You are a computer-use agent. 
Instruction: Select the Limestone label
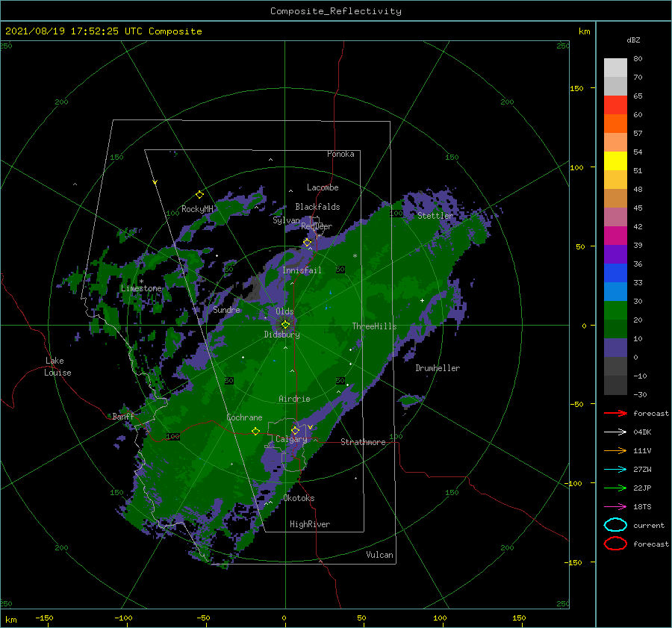click(141, 288)
